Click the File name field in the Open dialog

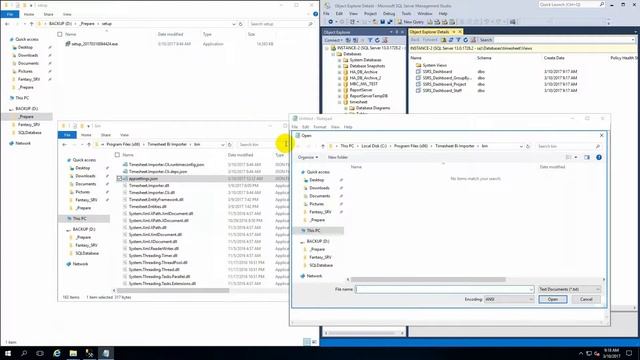444,289
